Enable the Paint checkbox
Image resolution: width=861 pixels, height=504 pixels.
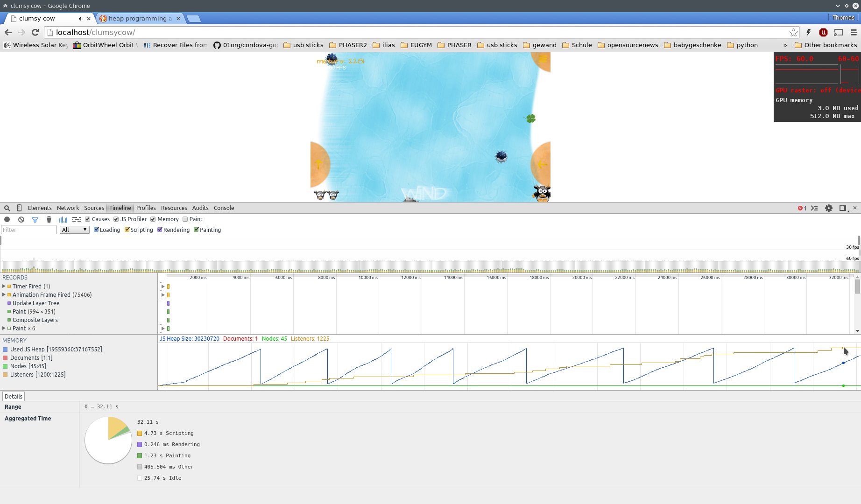click(185, 219)
